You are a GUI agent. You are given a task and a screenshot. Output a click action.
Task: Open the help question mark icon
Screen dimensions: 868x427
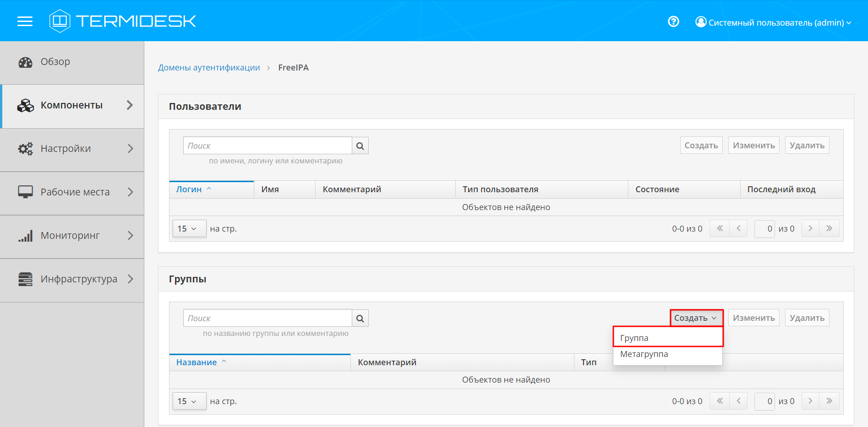pyautogui.click(x=673, y=22)
